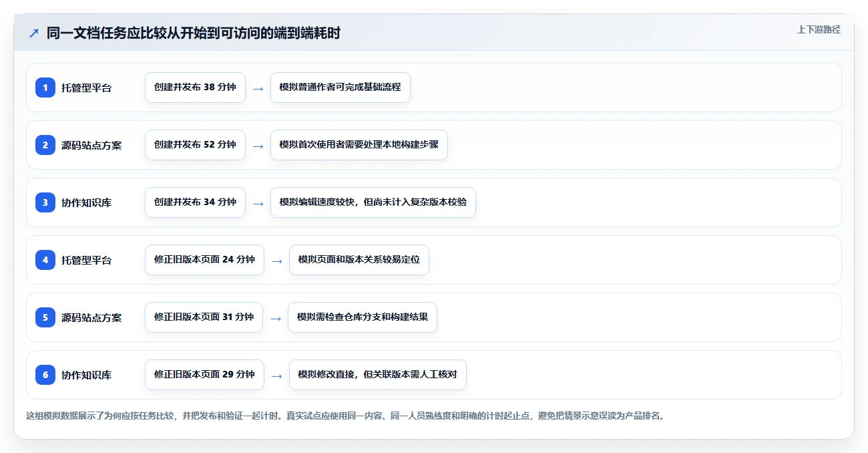Open the 创建并发布 52 分钟 chip

[195, 145]
